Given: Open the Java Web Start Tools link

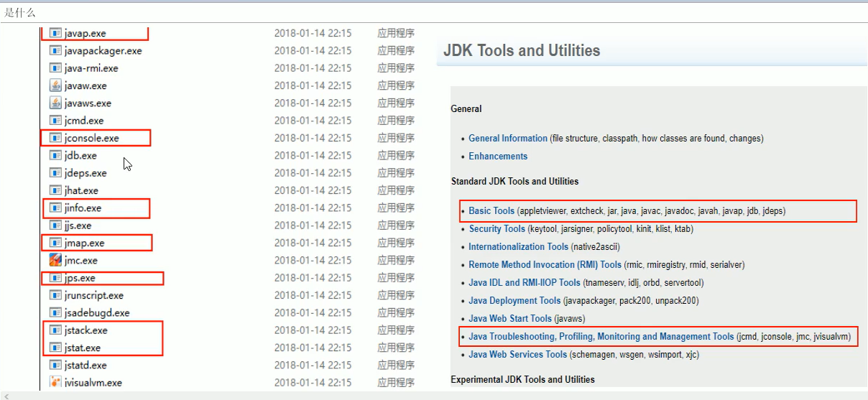Looking at the screenshot, I should (510, 318).
